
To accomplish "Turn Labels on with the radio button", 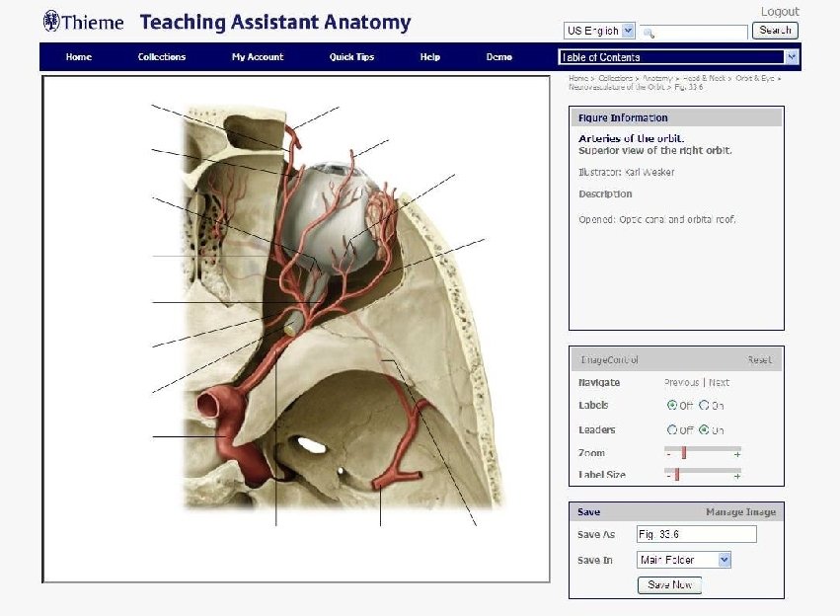I will click(704, 405).
